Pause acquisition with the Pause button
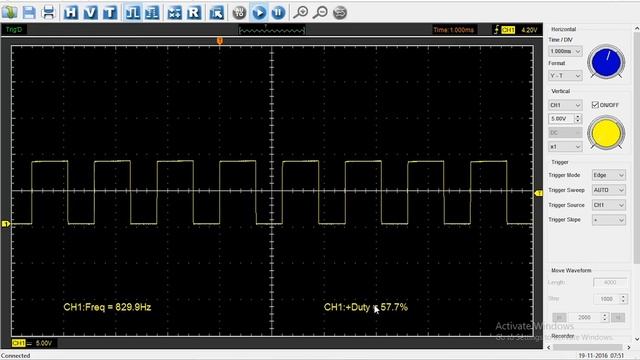640x360 pixels. click(x=278, y=13)
